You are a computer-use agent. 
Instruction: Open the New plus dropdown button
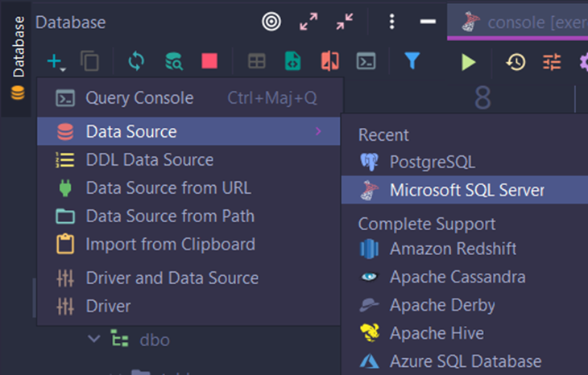(56, 61)
